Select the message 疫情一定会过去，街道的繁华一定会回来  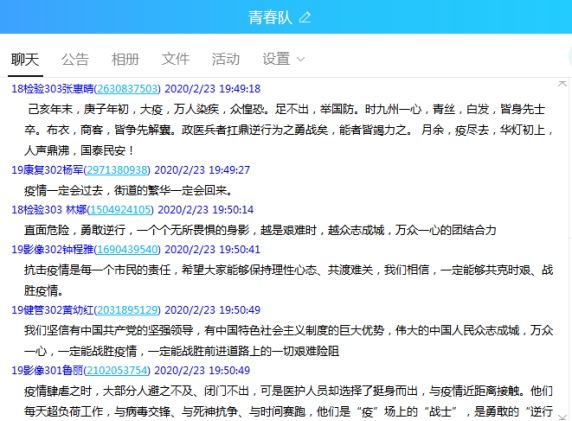pos(128,190)
